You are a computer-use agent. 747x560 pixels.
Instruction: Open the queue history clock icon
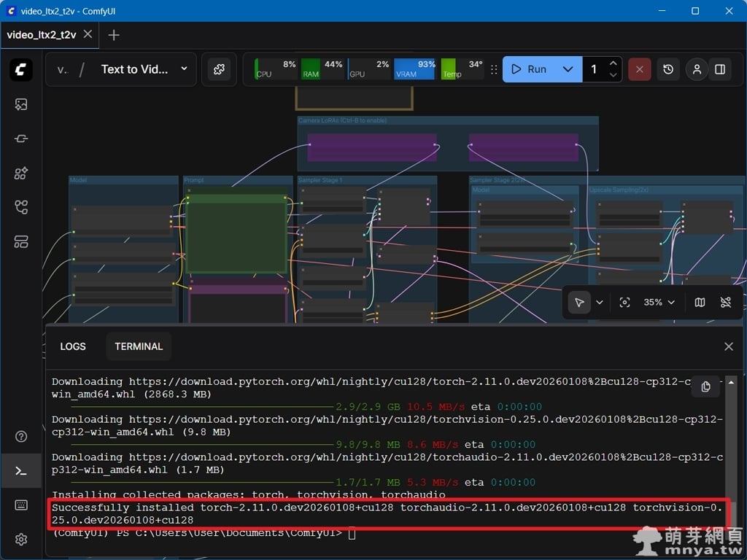click(668, 69)
